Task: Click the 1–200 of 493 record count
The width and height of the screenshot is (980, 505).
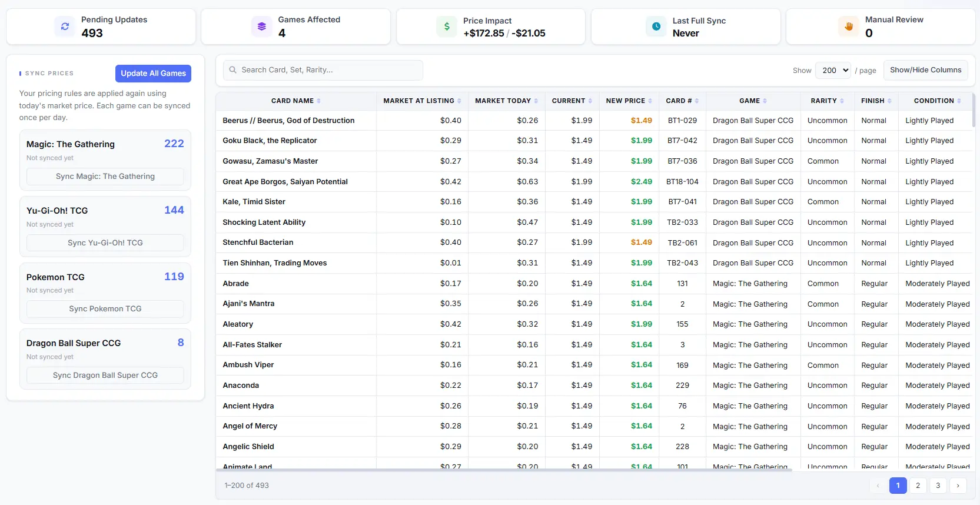Action: (x=247, y=486)
